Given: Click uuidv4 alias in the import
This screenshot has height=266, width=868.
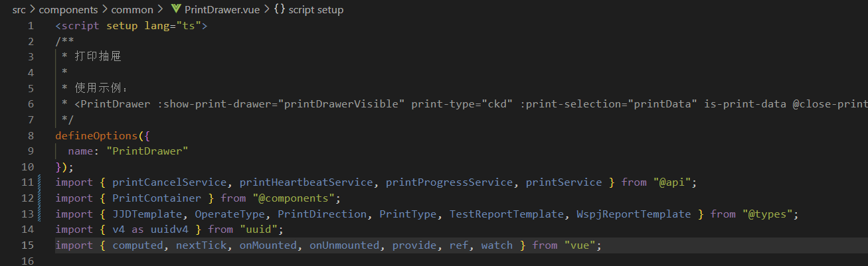Looking at the screenshot, I should point(169,230).
